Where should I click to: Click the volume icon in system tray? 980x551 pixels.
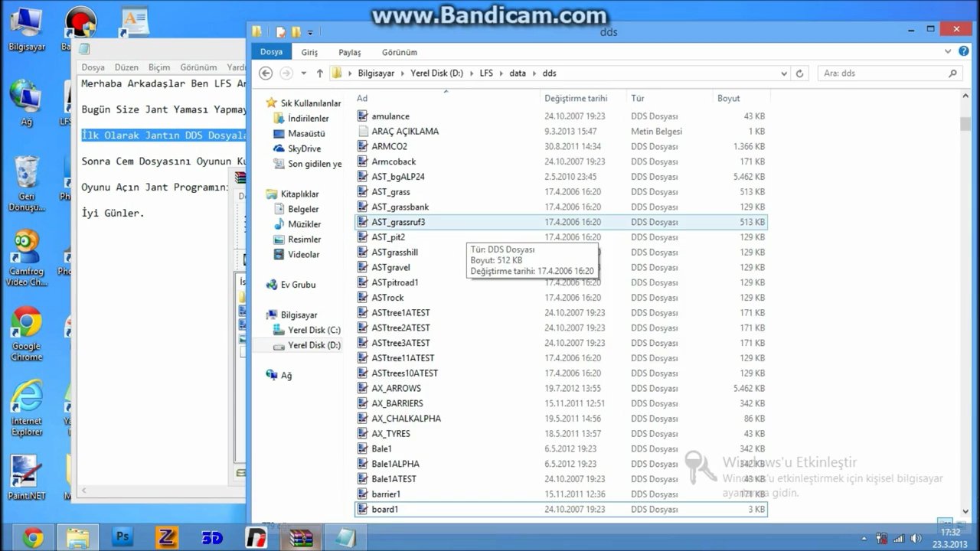pyautogui.click(x=915, y=538)
